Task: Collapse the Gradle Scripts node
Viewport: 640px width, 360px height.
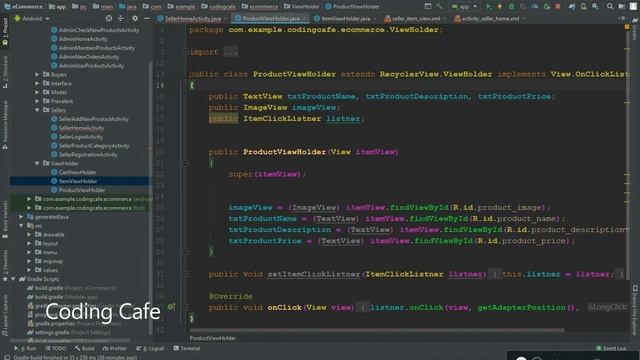Action: click(x=13, y=279)
